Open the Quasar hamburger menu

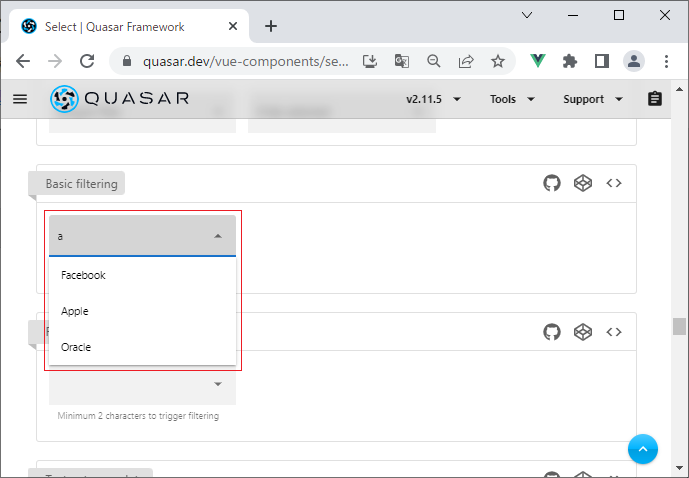pos(20,99)
